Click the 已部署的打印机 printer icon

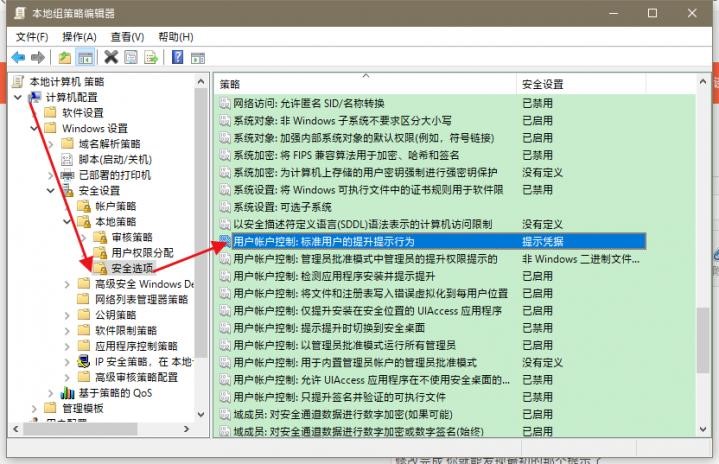[x=67, y=175]
